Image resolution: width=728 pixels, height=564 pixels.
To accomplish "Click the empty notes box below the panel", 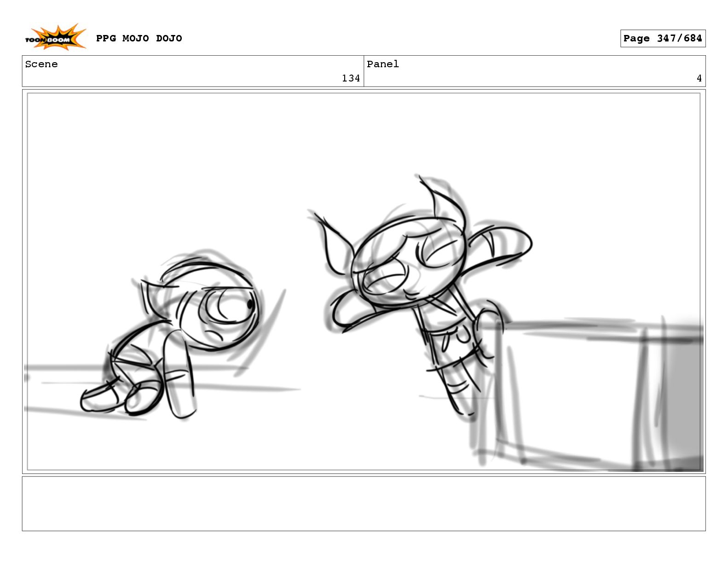I will (364, 504).
